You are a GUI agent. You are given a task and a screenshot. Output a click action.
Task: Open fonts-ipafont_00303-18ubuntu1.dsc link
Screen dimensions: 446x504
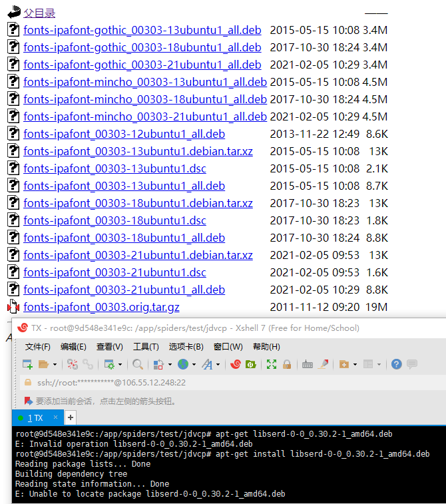[114, 221]
